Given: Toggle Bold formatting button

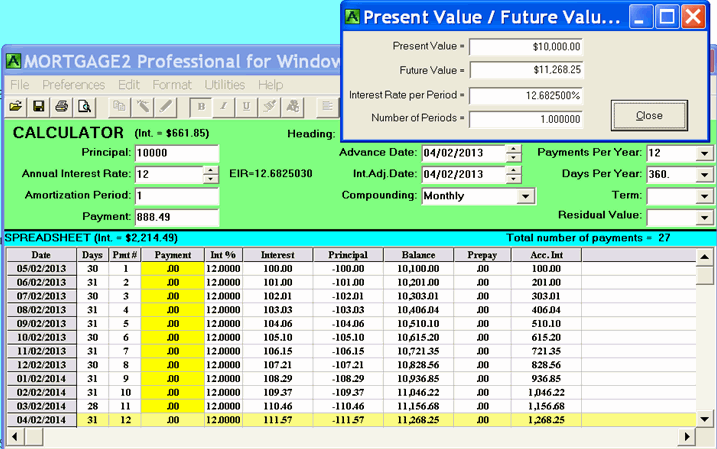Looking at the screenshot, I should [x=201, y=106].
